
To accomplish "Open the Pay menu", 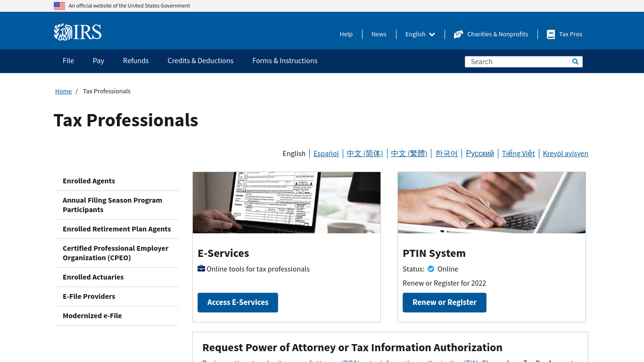I will click(x=99, y=61).
